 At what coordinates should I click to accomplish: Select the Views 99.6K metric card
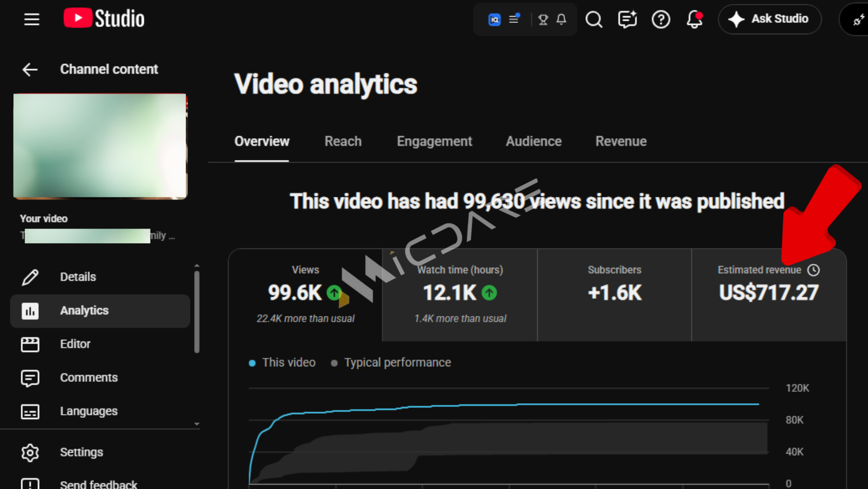(305, 295)
